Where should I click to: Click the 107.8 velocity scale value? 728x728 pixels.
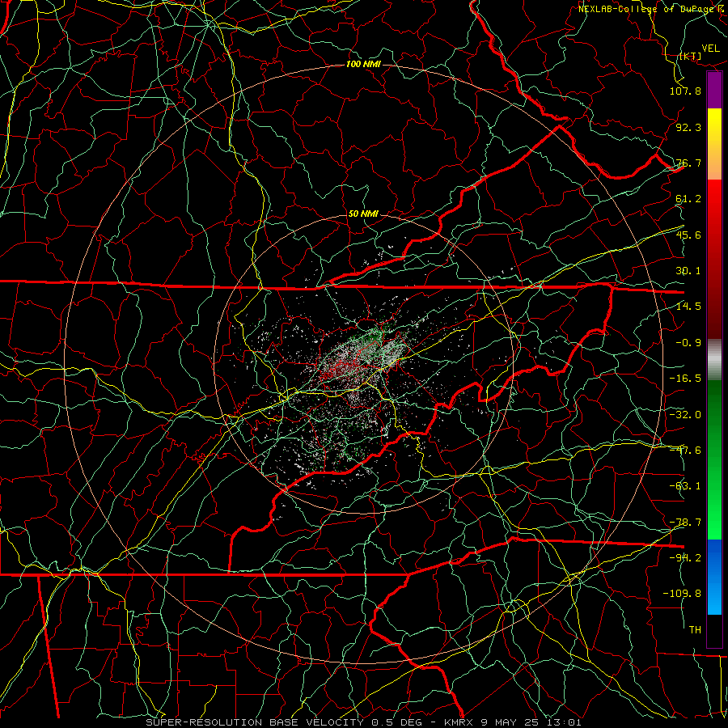point(685,91)
